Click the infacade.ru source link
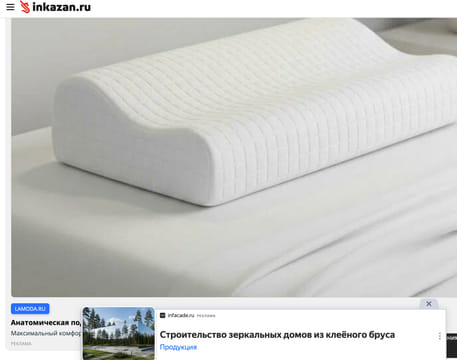Image resolution: width=457 pixels, height=360 pixels. (181, 315)
